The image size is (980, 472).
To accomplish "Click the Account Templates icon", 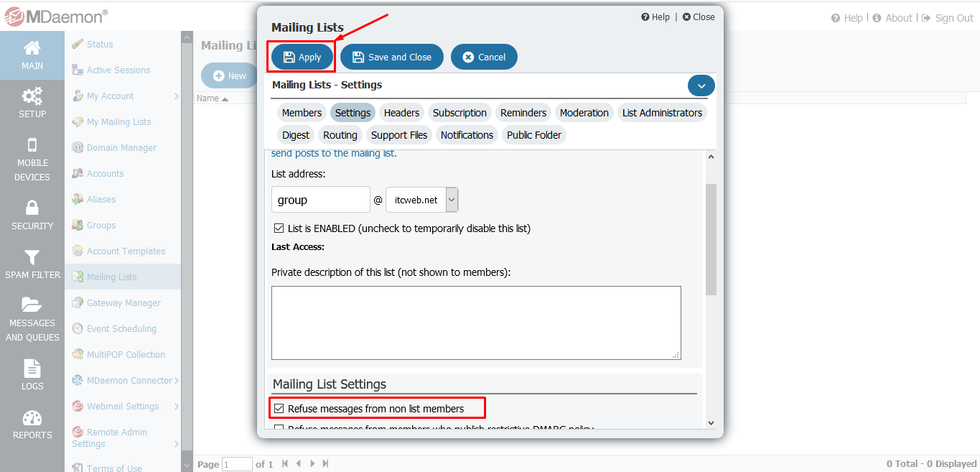I will click(78, 251).
